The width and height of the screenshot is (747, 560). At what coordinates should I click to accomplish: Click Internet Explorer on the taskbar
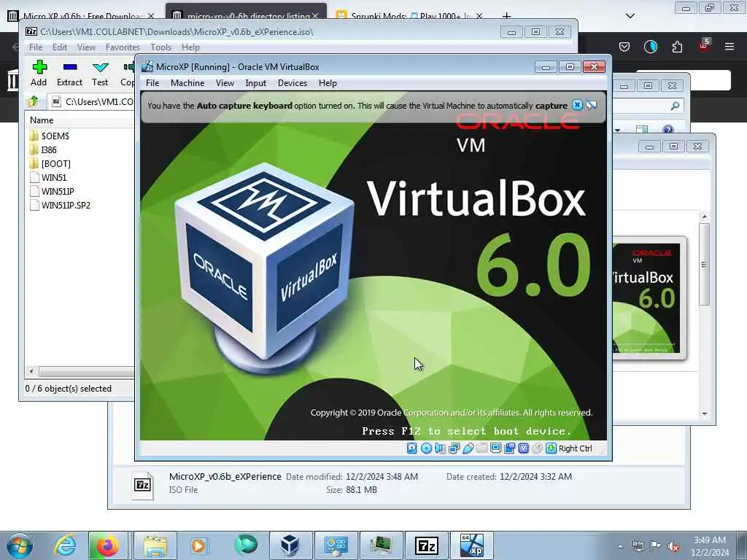coord(65,545)
